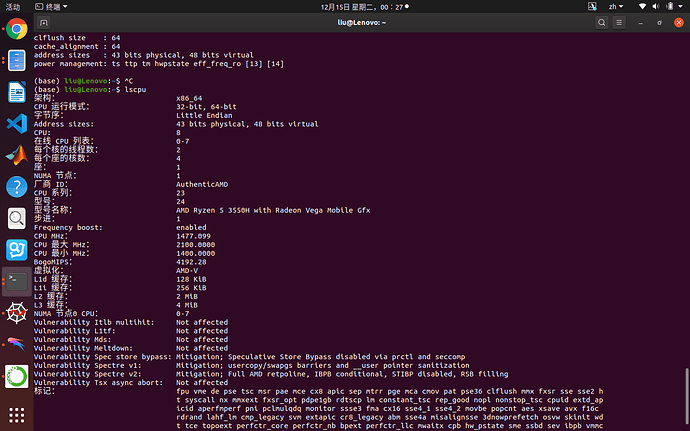Open the terminal hamburger menu
This screenshot has width=690, height=431.
point(619,22)
